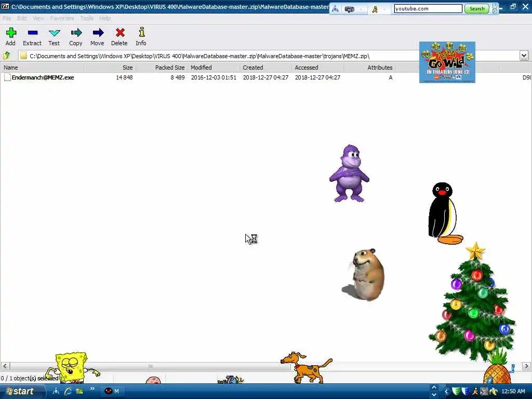Viewport: 532px width, 399px height.
Task: Sort files by Size column header
Action: tap(110, 68)
